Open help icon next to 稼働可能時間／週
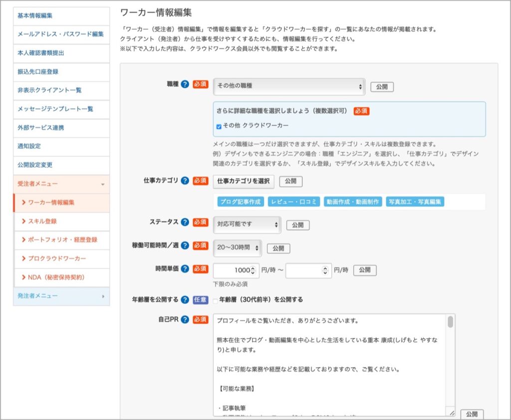 (185, 246)
